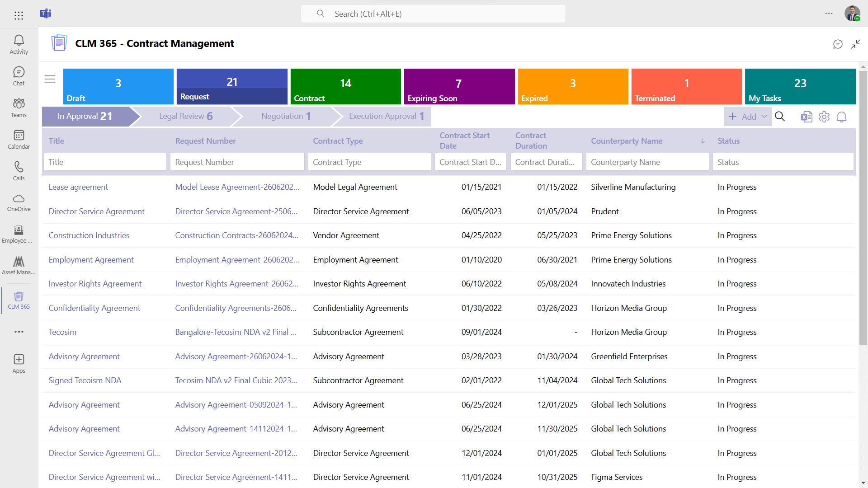
Task: Click the search magnifier in the contracts toolbar
Action: click(780, 117)
